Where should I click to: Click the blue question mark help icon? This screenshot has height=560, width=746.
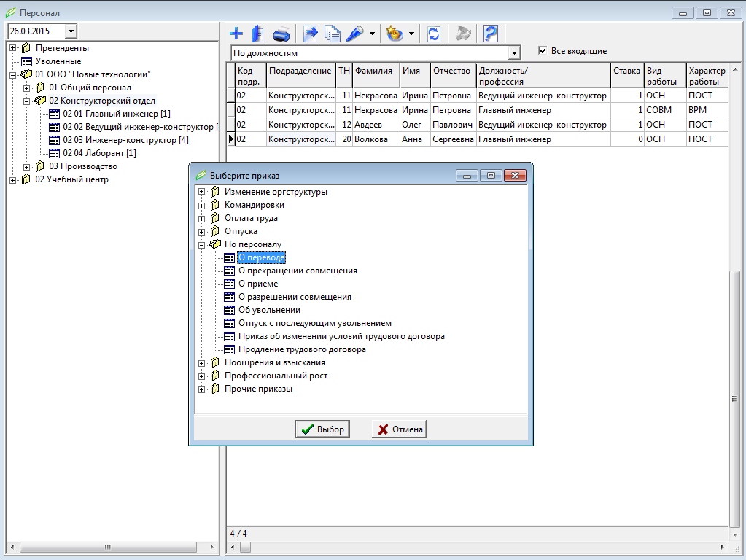(x=491, y=34)
